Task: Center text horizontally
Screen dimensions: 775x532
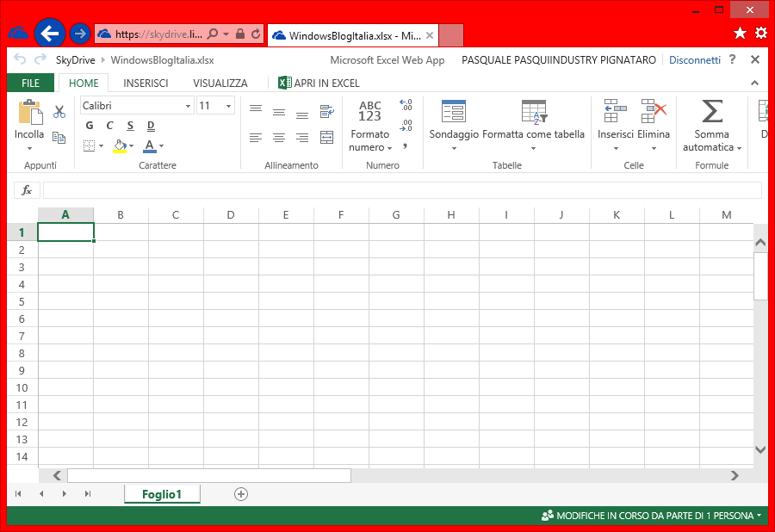Action: (x=279, y=138)
